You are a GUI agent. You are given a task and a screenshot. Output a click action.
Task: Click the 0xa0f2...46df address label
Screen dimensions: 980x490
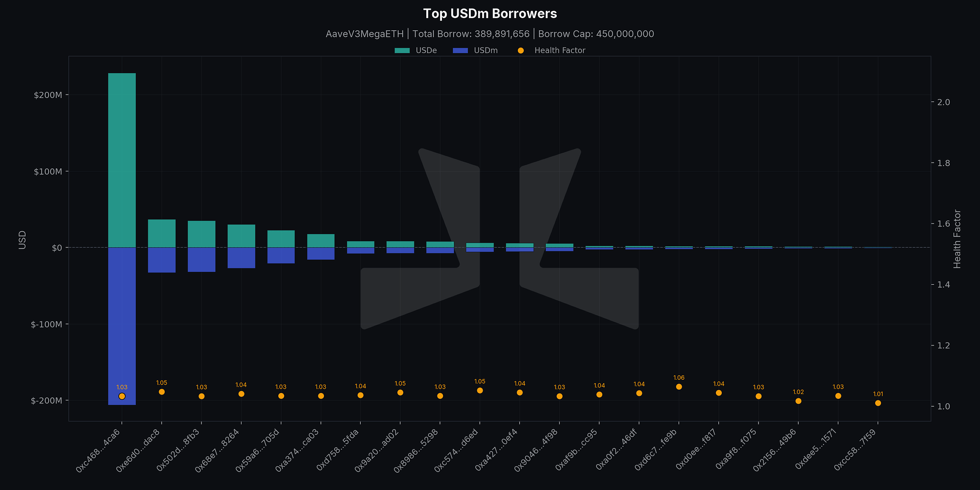tap(617, 450)
